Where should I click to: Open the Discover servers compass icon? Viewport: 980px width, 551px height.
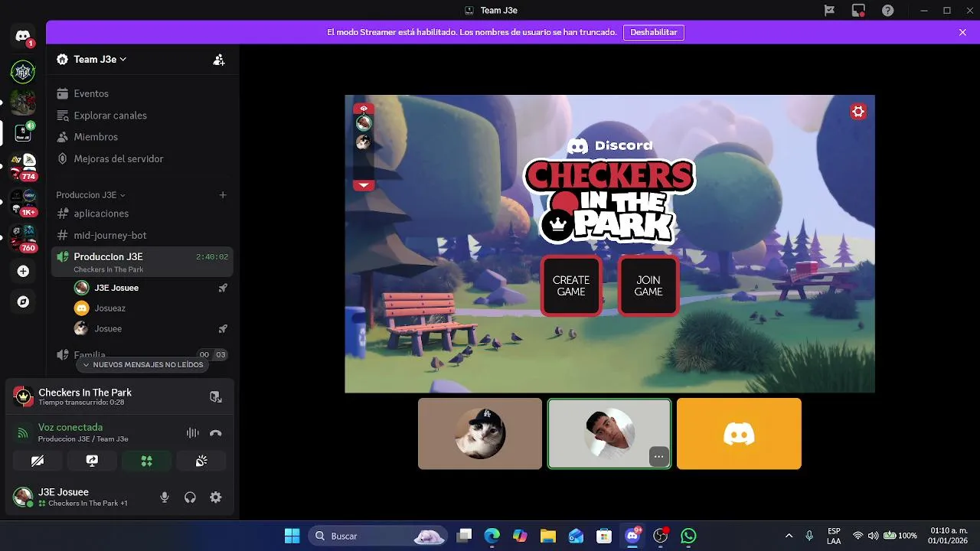(23, 302)
